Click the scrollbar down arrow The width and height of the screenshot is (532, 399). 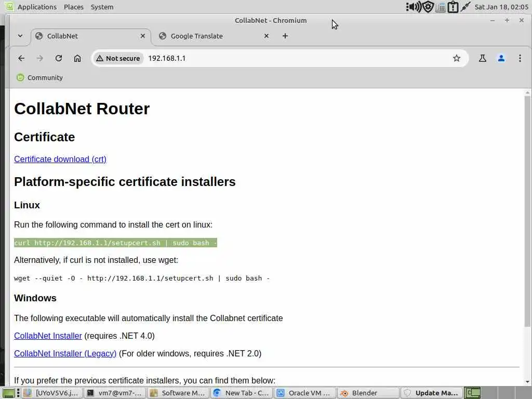coord(527,382)
